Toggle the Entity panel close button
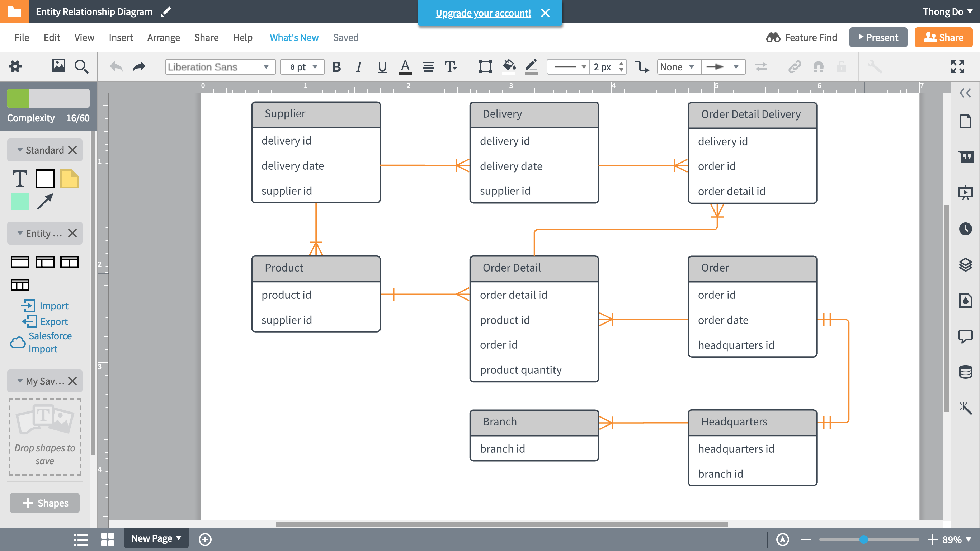 pyautogui.click(x=73, y=233)
